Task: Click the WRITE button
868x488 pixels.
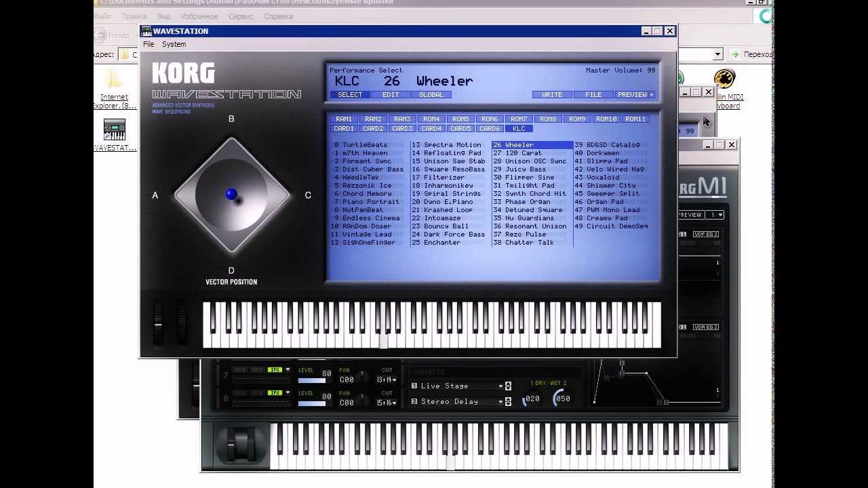Action: pos(552,95)
